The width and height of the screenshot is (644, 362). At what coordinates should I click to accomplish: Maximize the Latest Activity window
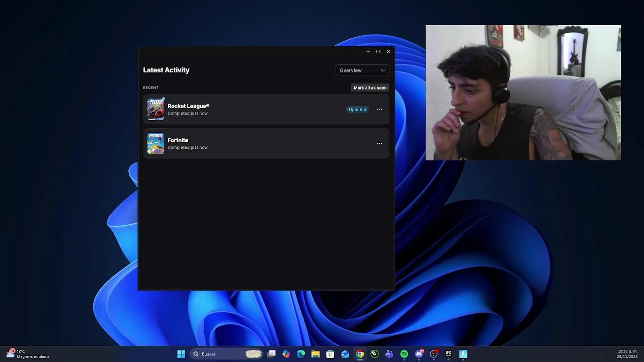click(378, 51)
